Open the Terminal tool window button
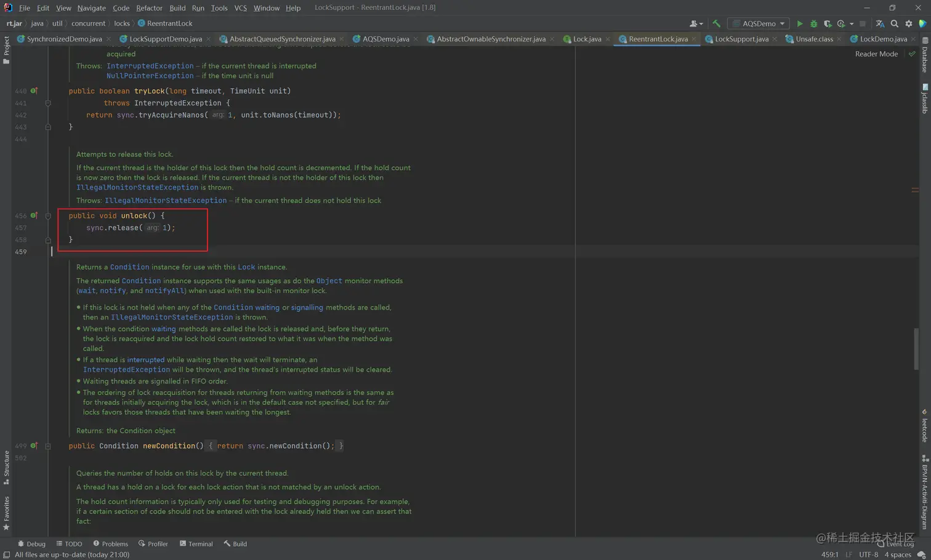This screenshot has height=560, width=931. pyautogui.click(x=196, y=544)
